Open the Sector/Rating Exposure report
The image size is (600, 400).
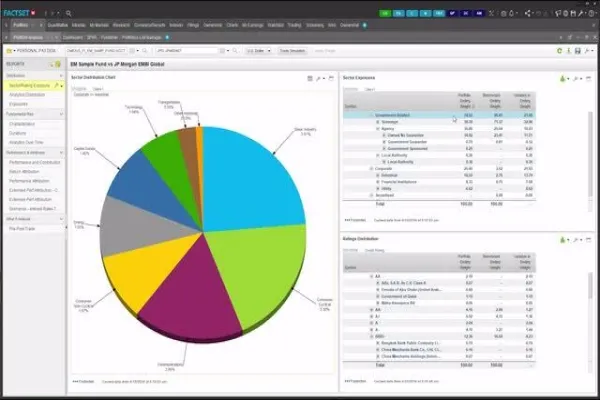[30, 86]
